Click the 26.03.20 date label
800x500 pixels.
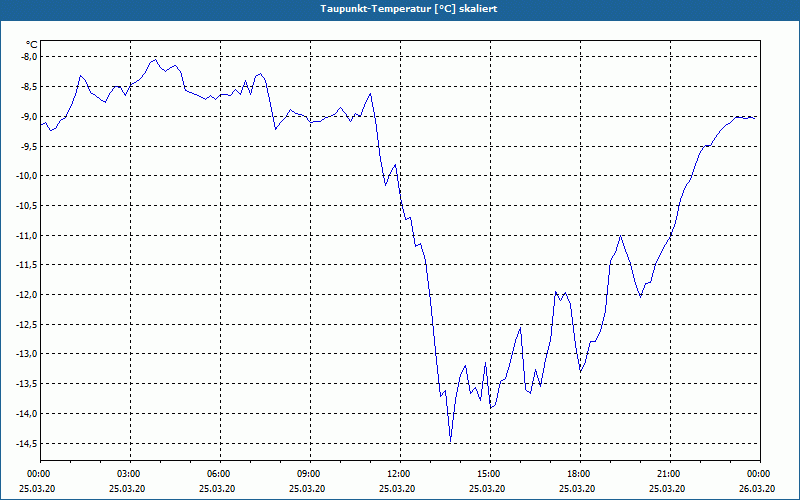click(757, 488)
